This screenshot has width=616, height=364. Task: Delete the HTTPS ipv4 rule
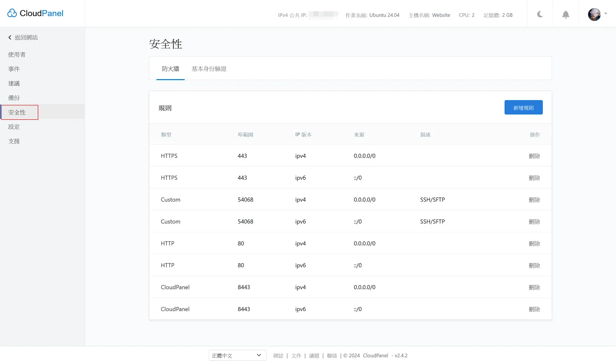pos(534,156)
